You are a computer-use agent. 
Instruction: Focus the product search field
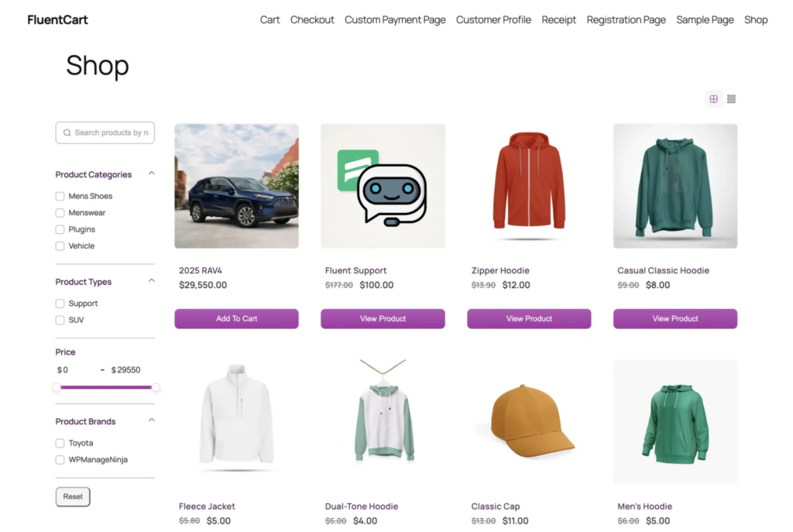click(x=111, y=133)
